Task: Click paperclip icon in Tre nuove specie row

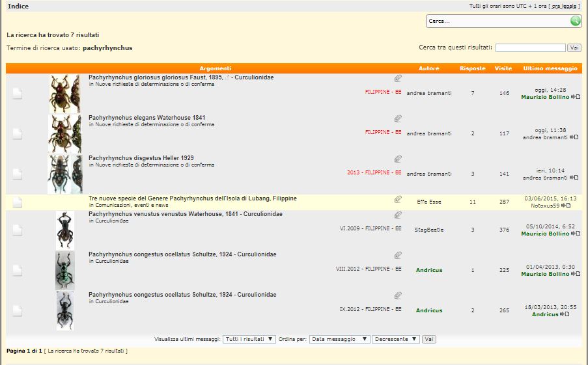Action: click(x=398, y=199)
